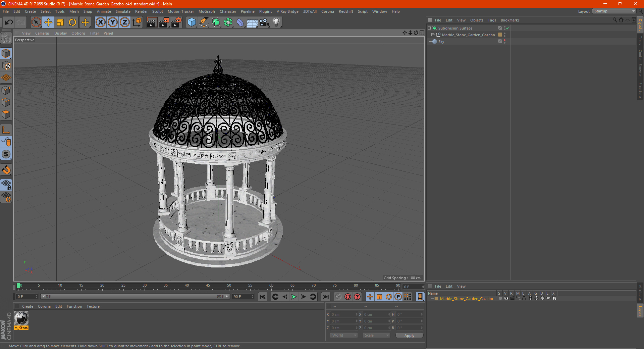Screen dimensions: 644x349
Task: Add a Cube primitive object
Action: tap(192, 22)
